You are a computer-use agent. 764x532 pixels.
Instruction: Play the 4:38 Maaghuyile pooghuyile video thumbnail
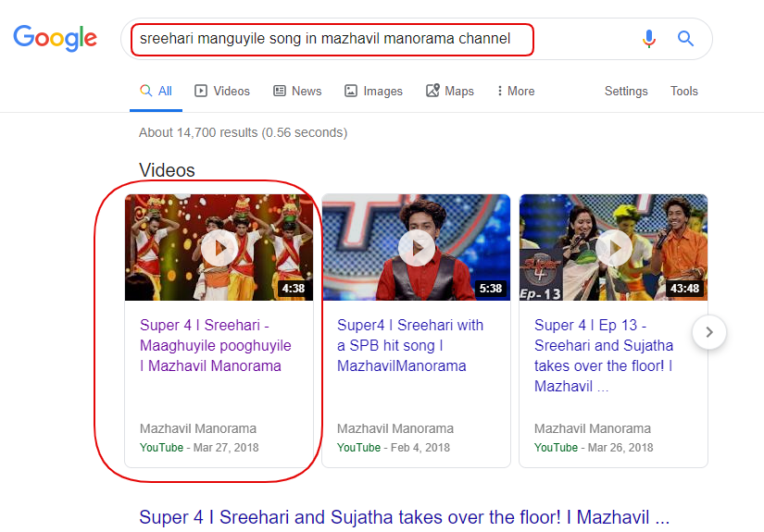coord(219,247)
